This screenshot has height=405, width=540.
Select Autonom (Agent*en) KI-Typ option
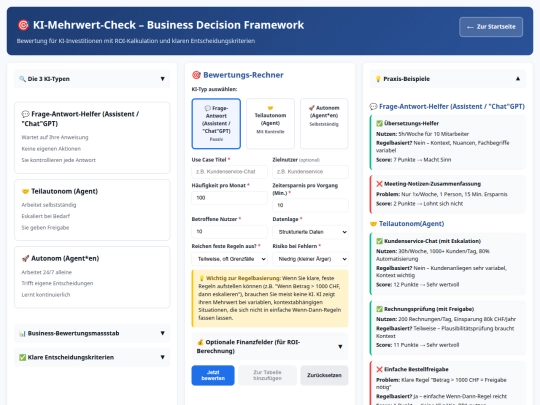[x=324, y=124]
